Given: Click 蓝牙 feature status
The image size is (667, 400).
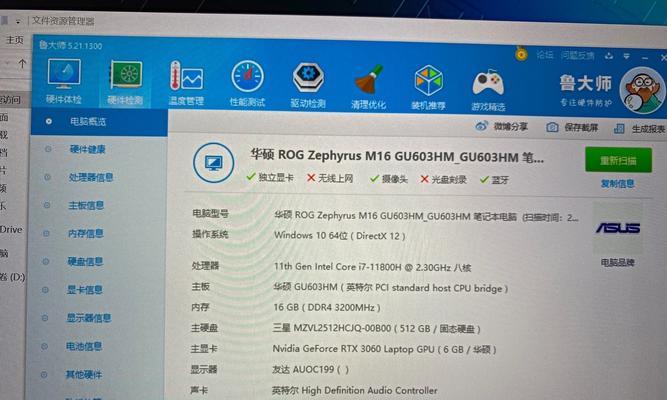Looking at the screenshot, I should (494, 180).
